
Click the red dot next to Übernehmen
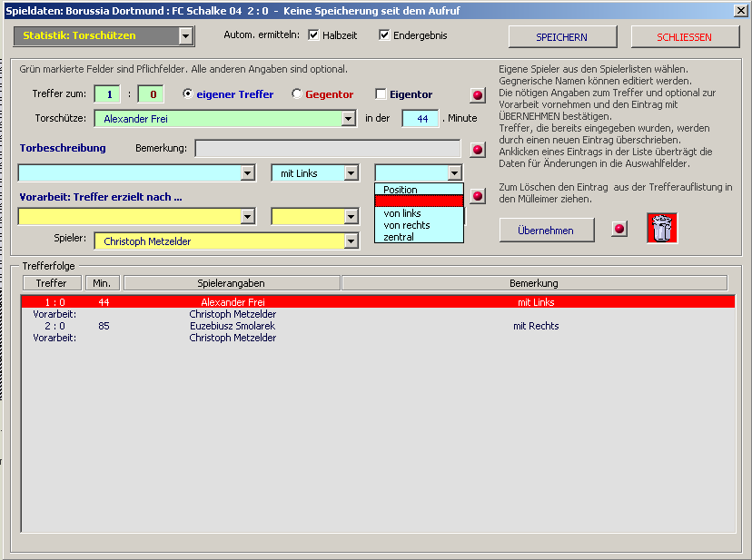click(x=619, y=229)
